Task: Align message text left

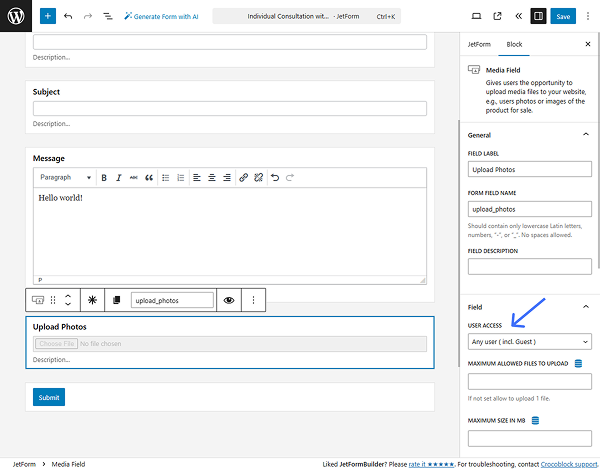Action: (x=197, y=178)
